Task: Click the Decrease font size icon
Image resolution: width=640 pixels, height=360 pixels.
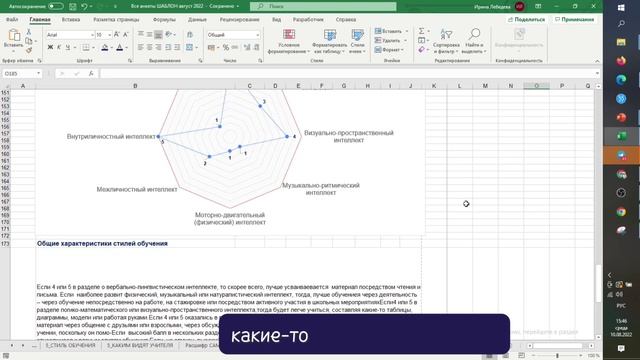Action: (126, 35)
